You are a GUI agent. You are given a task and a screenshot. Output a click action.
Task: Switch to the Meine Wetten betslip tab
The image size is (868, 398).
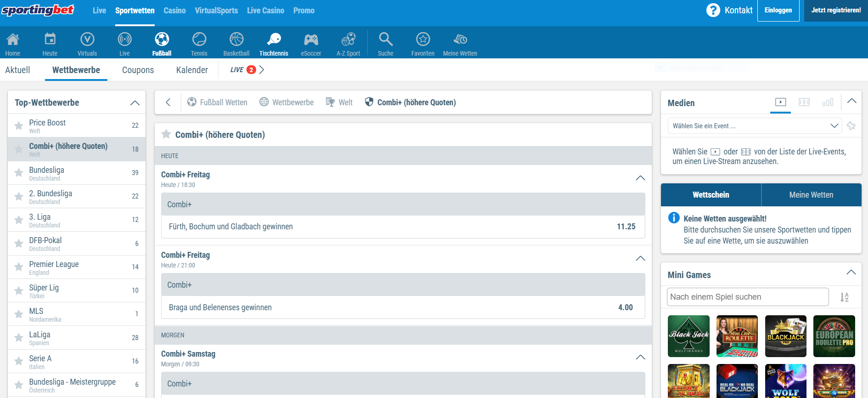pyautogui.click(x=811, y=195)
